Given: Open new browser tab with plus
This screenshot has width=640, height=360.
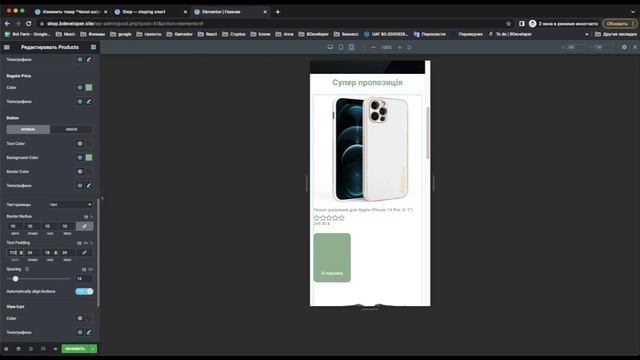Looking at the screenshot, I should coord(278,12).
